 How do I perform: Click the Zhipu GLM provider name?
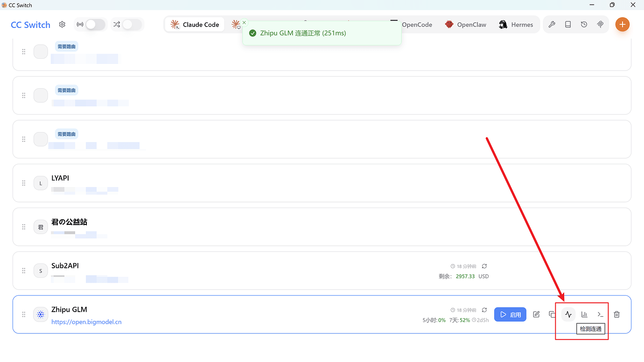69,309
